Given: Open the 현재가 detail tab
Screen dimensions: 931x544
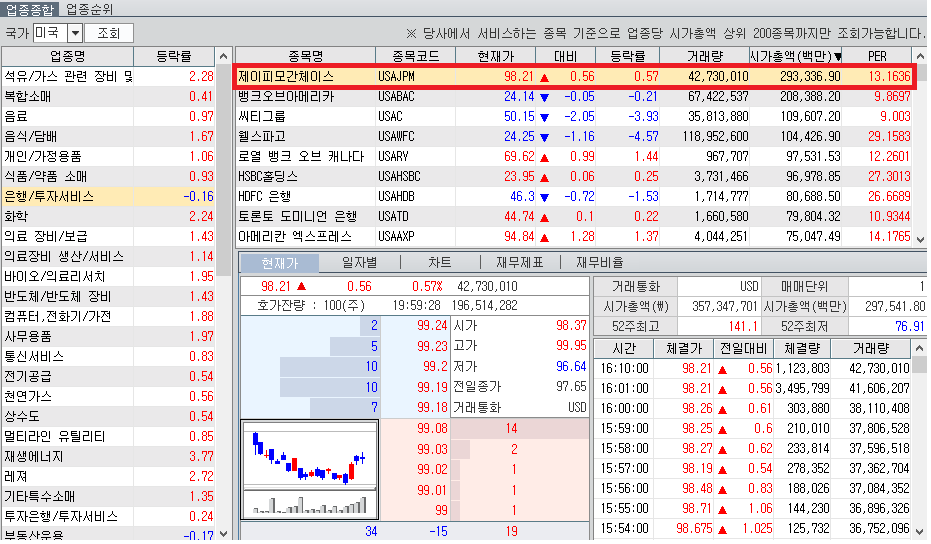Looking at the screenshot, I should coord(279,262).
